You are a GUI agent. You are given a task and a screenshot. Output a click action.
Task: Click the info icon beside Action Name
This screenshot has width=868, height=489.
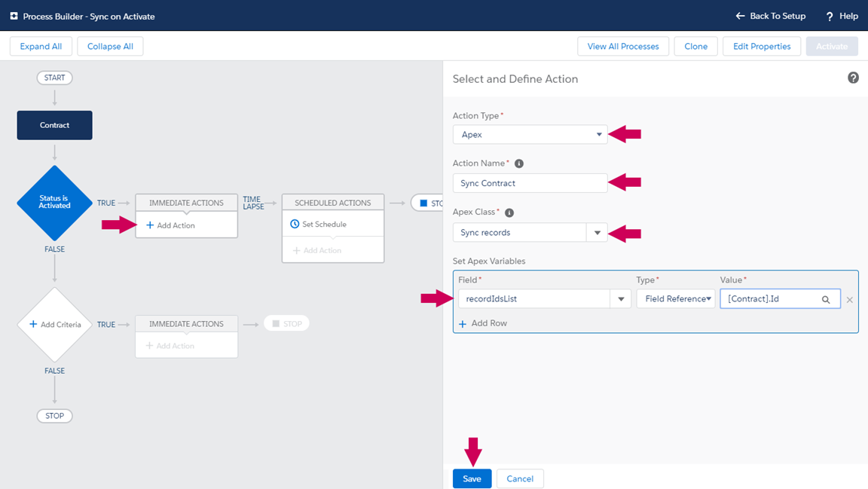pos(519,164)
